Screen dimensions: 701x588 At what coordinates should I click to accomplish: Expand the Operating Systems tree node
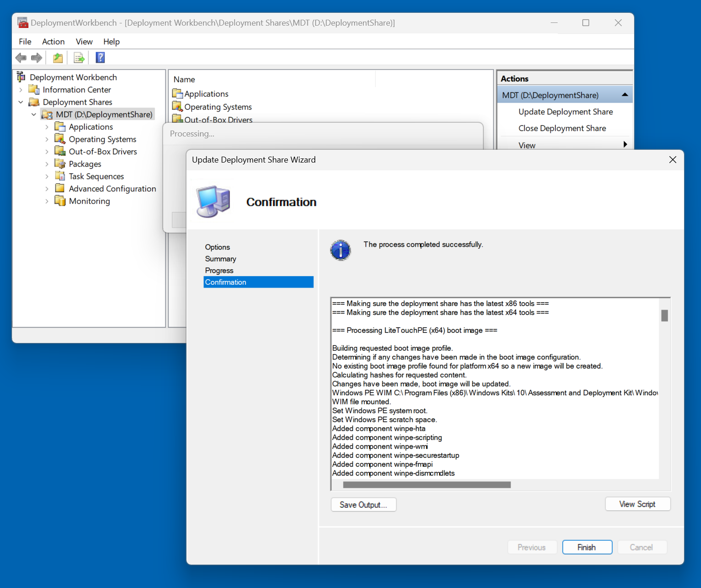[47, 139]
